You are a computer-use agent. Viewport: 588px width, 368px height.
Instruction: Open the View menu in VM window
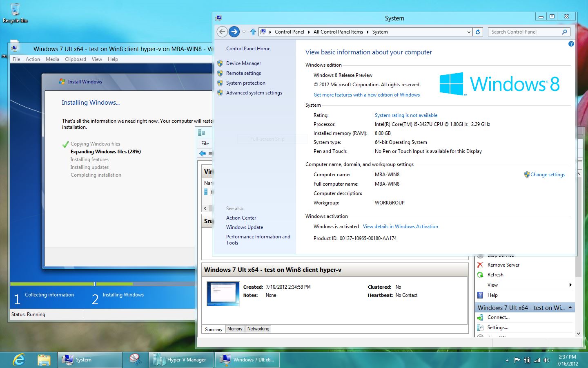[97, 59]
